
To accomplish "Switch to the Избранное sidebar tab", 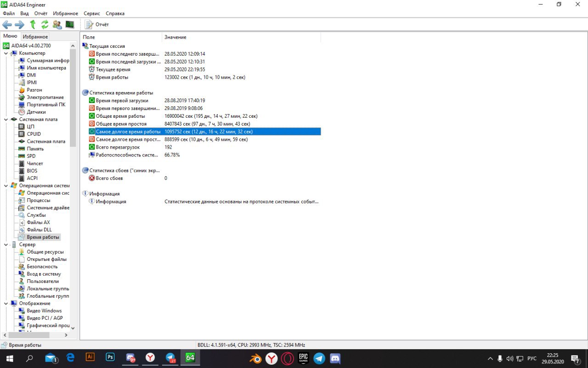I will pyautogui.click(x=35, y=37).
